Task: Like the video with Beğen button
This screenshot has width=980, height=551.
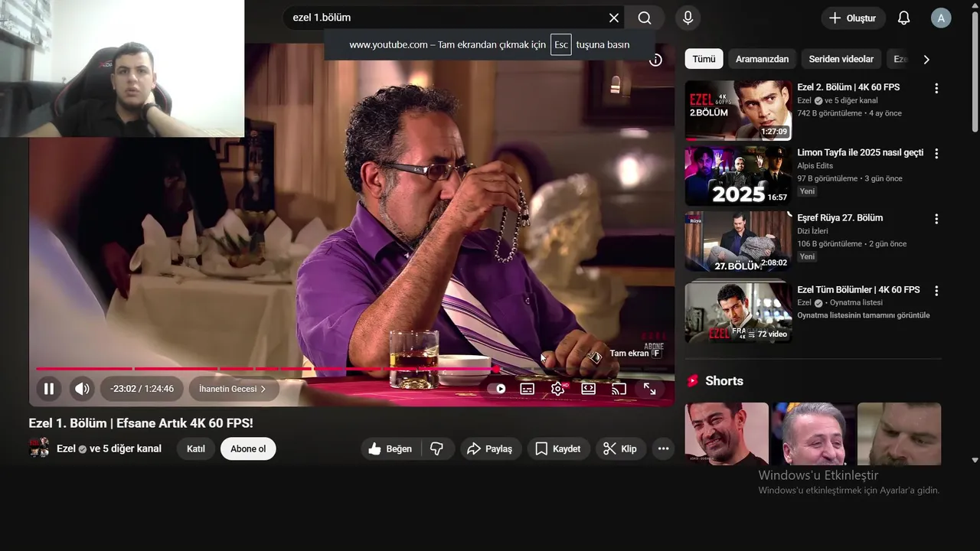Action: [390, 448]
